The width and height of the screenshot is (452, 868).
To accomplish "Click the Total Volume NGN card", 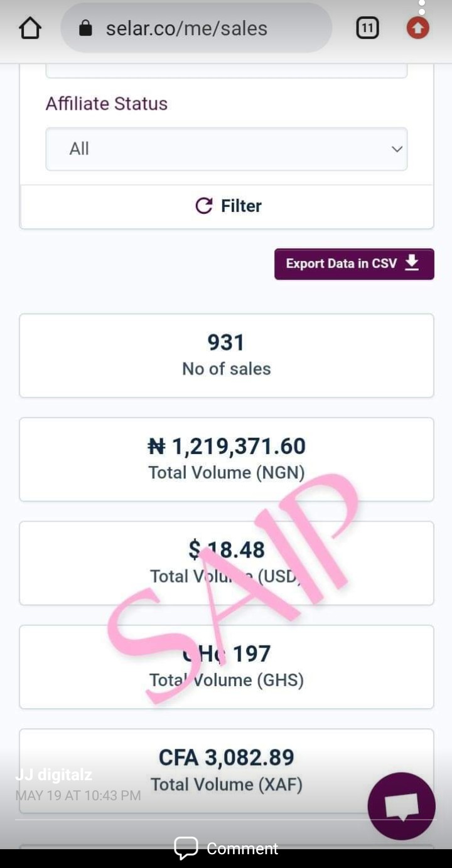I will 226,458.
